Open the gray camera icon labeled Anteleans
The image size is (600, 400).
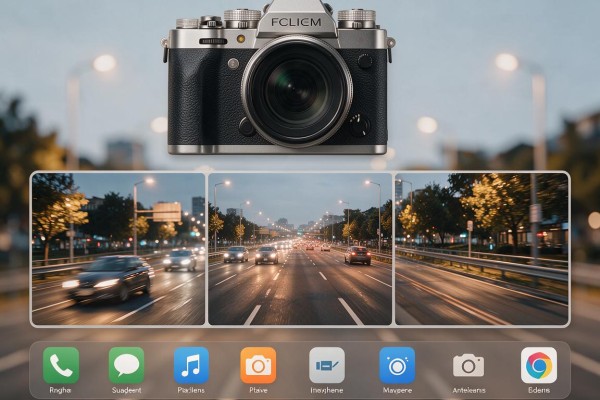468,366
